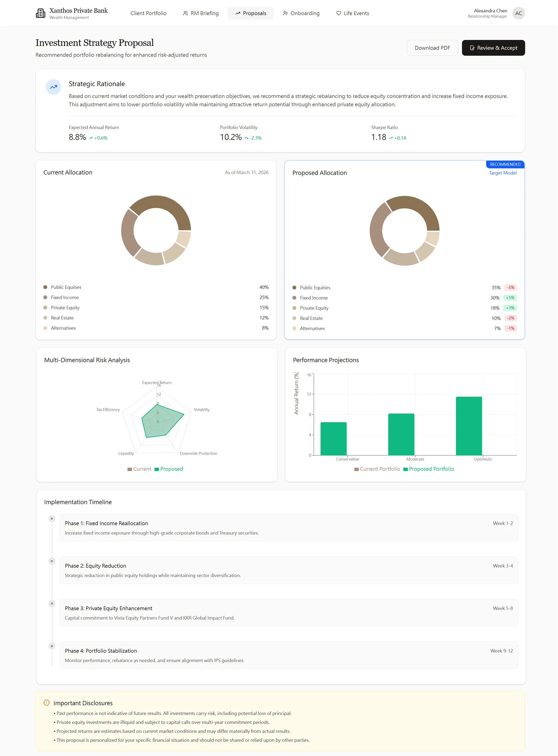Click the pen icon on Review & Accept button
Image resolution: width=558 pixels, height=756 pixels.
coord(473,48)
